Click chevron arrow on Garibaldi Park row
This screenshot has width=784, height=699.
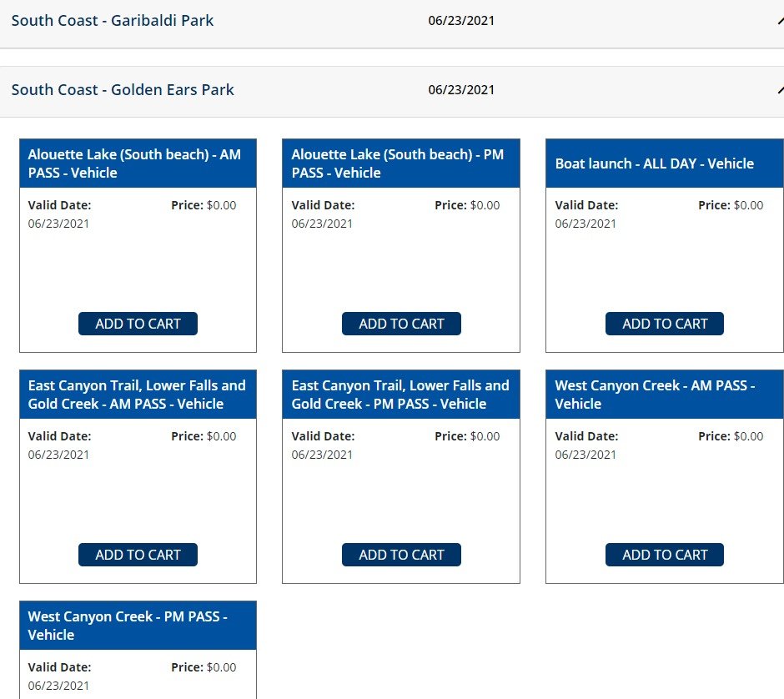[x=781, y=21]
